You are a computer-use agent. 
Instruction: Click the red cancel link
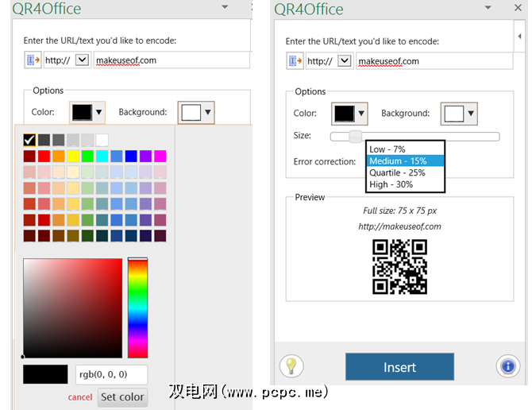tap(80, 397)
